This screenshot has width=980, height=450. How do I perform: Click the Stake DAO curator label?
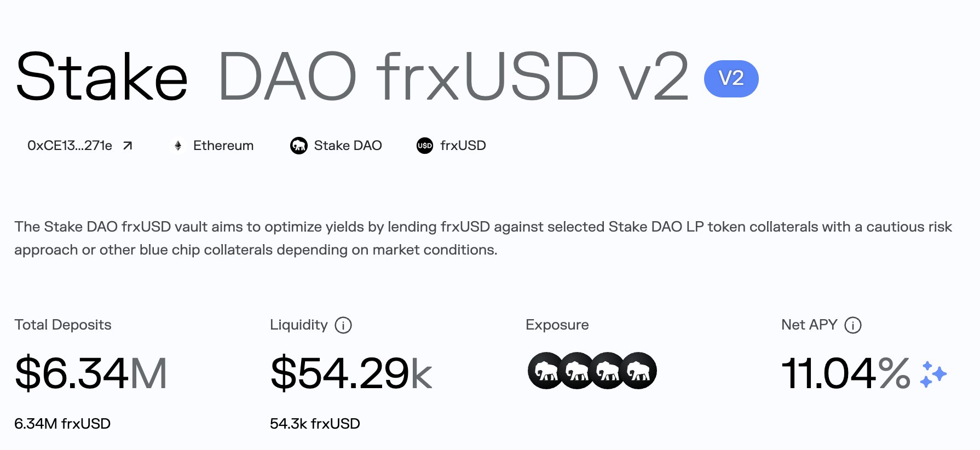coord(348,146)
